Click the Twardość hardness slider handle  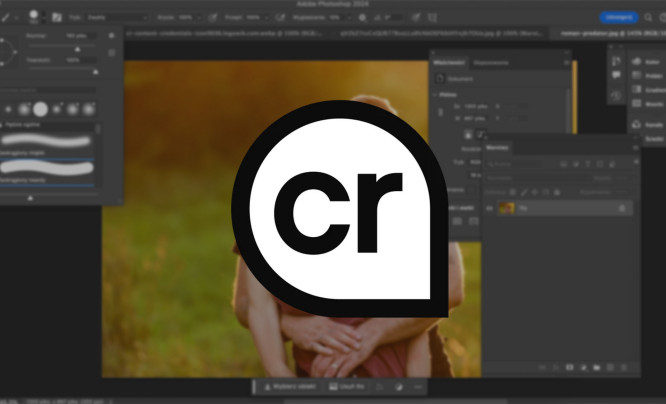point(96,72)
